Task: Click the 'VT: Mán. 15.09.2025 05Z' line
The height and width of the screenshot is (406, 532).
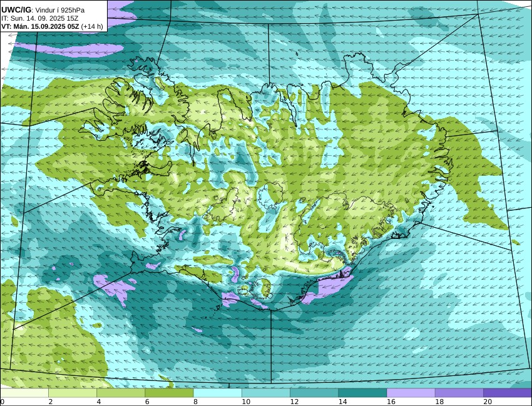Action: [40, 26]
